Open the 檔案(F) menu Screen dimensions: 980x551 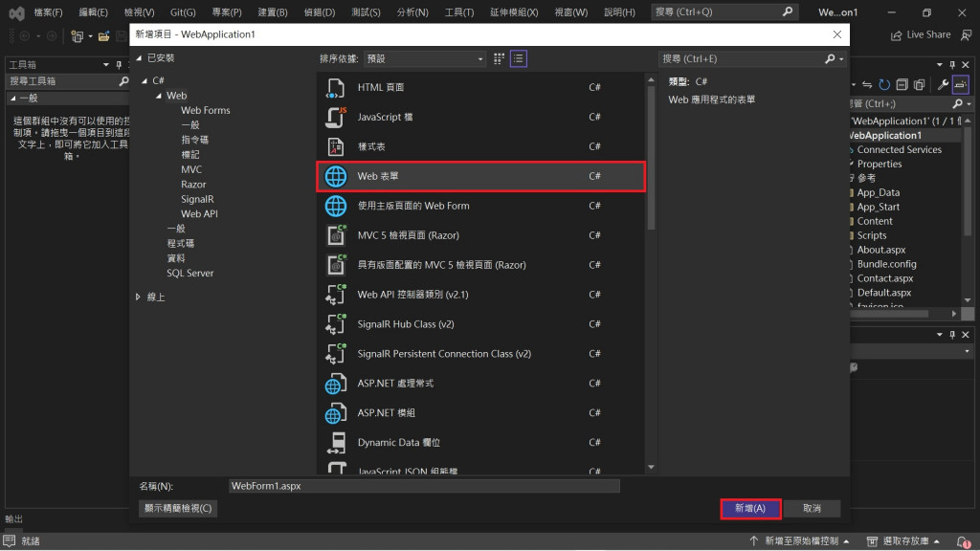pyautogui.click(x=48, y=12)
